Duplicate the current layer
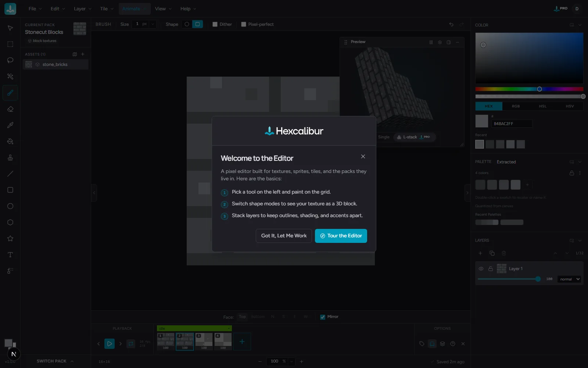 click(x=492, y=253)
